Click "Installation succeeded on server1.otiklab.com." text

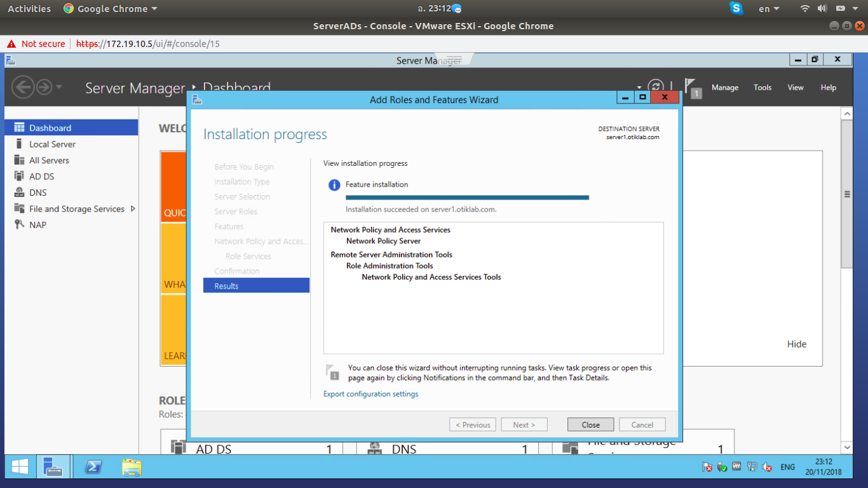click(421, 209)
